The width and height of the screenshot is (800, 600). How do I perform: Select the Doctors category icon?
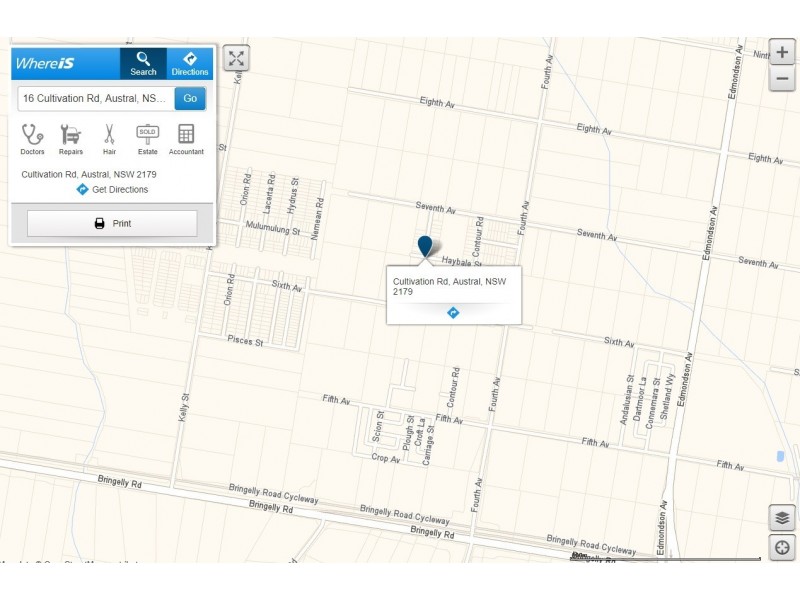33,138
